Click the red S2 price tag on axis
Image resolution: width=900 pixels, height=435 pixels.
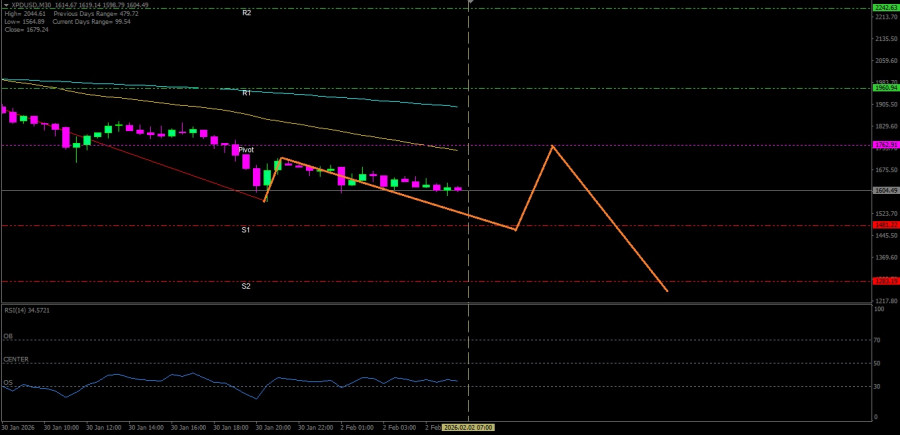[885, 281]
